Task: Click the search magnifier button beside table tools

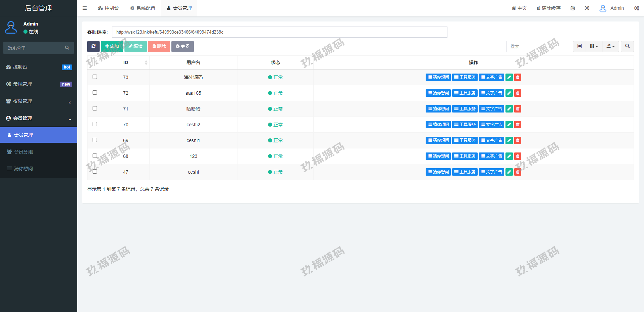Action: coord(627,46)
